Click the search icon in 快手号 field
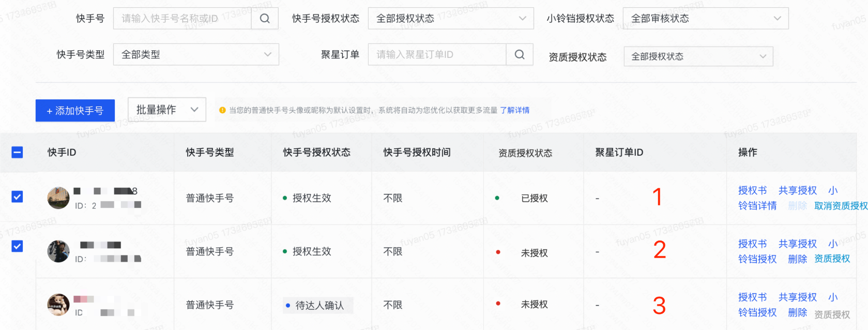The width and height of the screenshot is (868, 330). click(x=265, y=19)
